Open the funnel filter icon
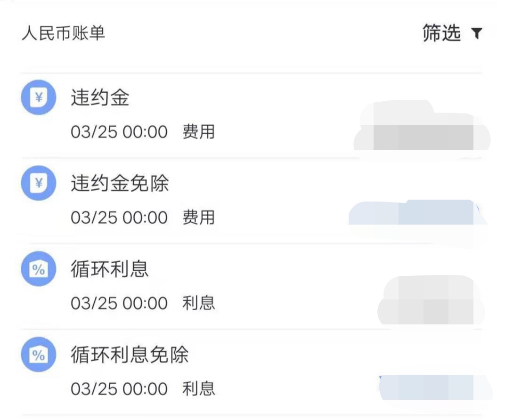The height and width of the screenshot is (420, 505). 477,33
